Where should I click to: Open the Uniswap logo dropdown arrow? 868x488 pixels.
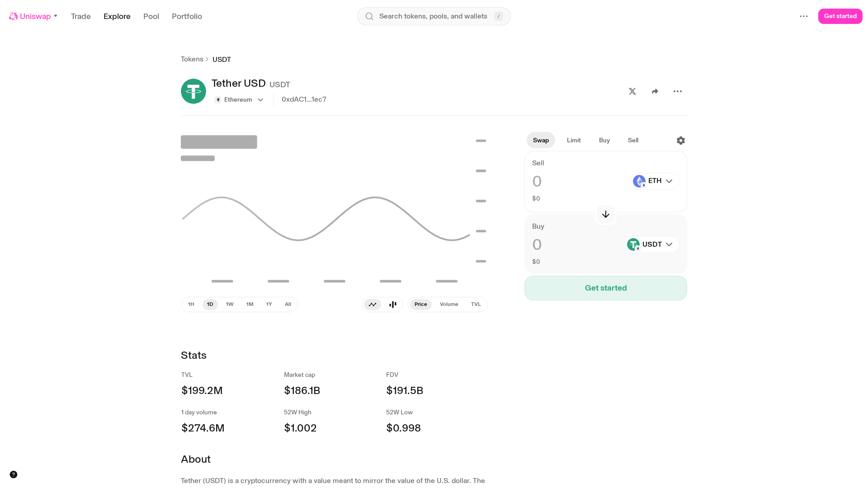56,16
